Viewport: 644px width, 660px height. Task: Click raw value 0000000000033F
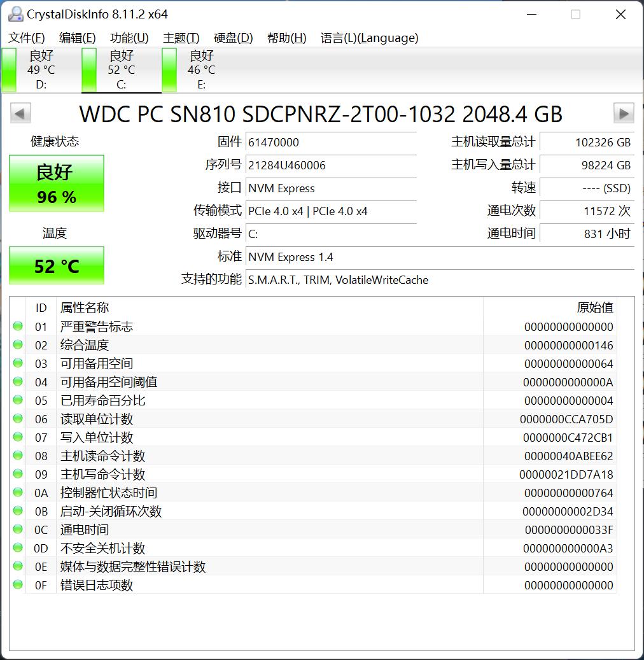click(569, 530)
